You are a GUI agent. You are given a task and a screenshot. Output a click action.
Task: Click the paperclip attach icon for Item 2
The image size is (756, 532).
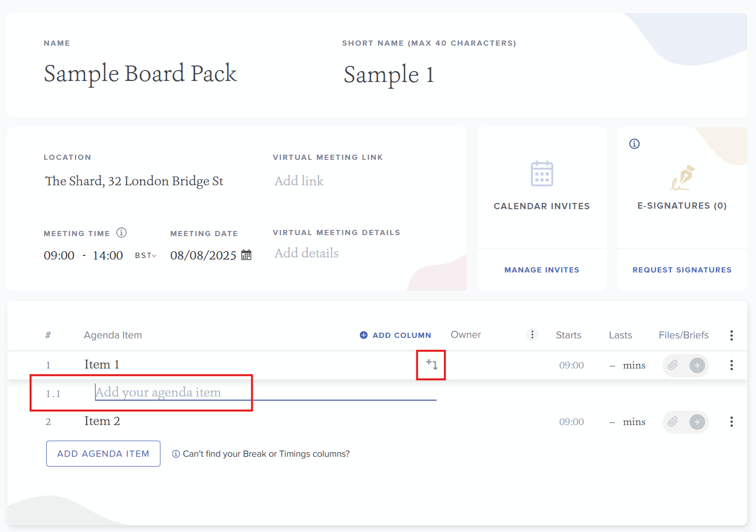click(673, 422)
